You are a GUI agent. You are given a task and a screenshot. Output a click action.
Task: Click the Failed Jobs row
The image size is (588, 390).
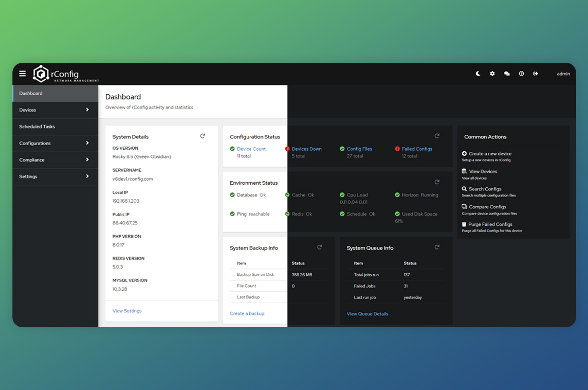396,286
